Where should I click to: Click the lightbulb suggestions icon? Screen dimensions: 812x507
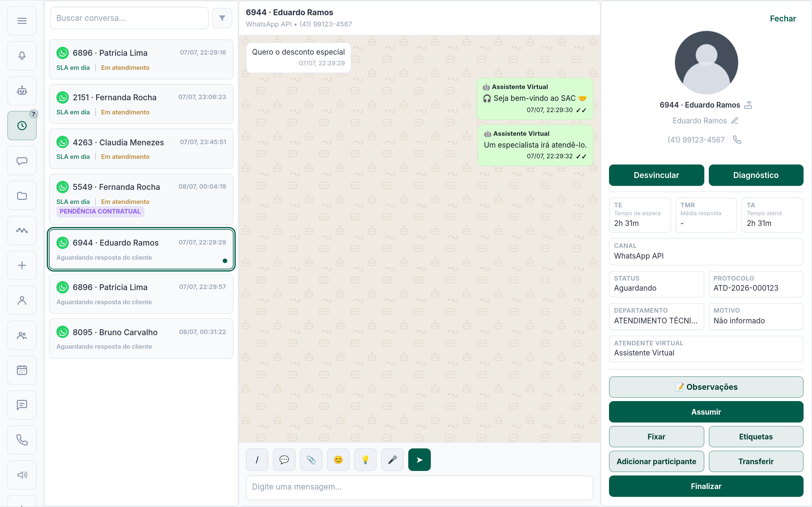(x=365, y=459)
